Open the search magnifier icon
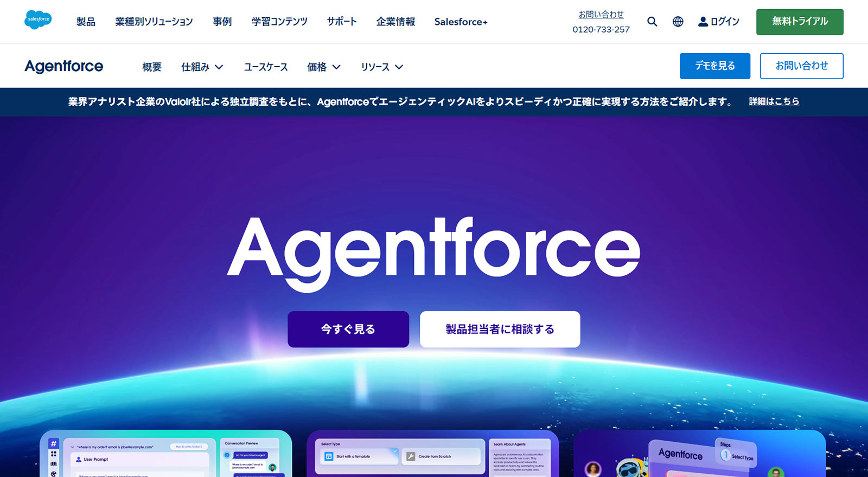 click(x=652, y=22)
